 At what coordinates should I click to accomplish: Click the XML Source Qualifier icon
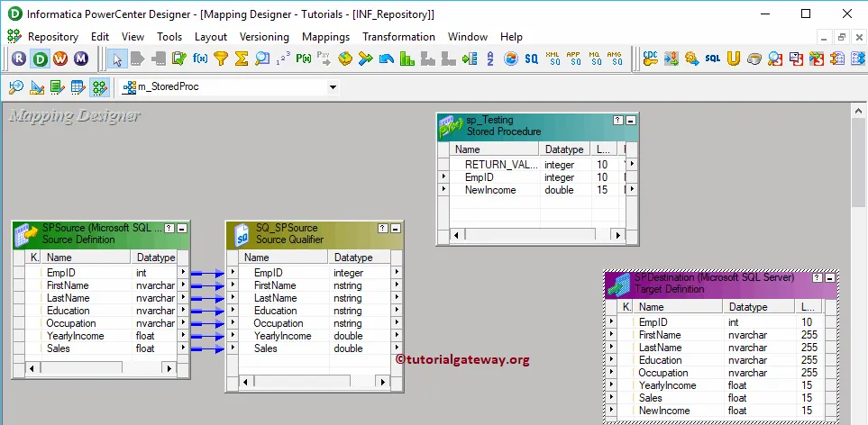pyautogui.click(x=553, y=59)
